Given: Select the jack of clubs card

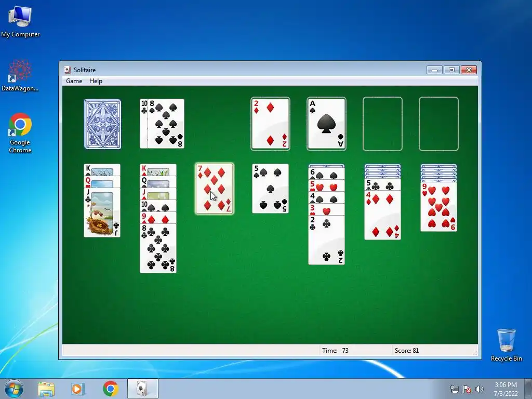Looking at the screenshot, I should 102,212.
